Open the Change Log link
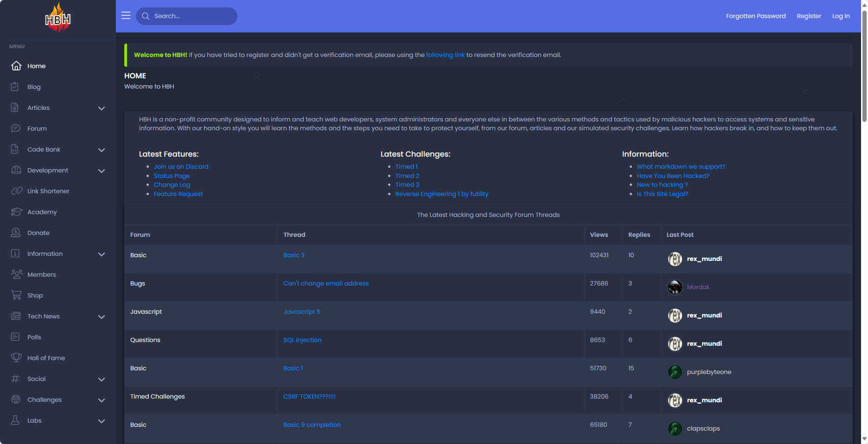868x444 pixels. 172,184
